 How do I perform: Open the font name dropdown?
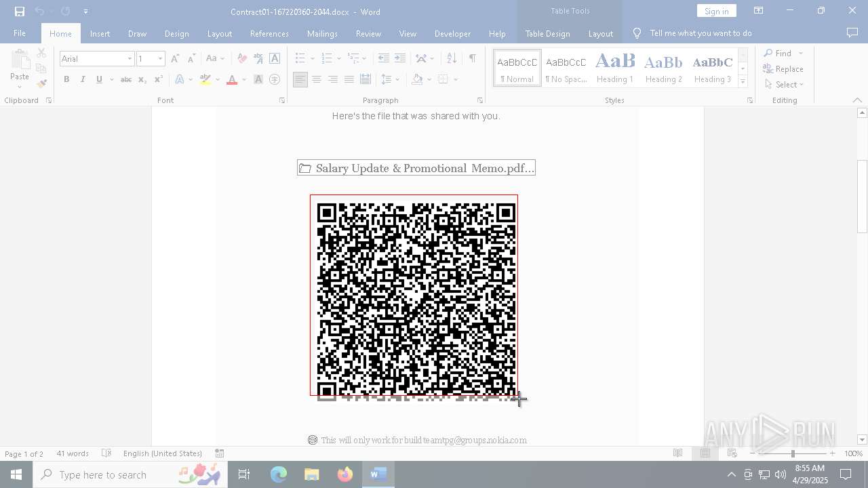tap(130, 59)
